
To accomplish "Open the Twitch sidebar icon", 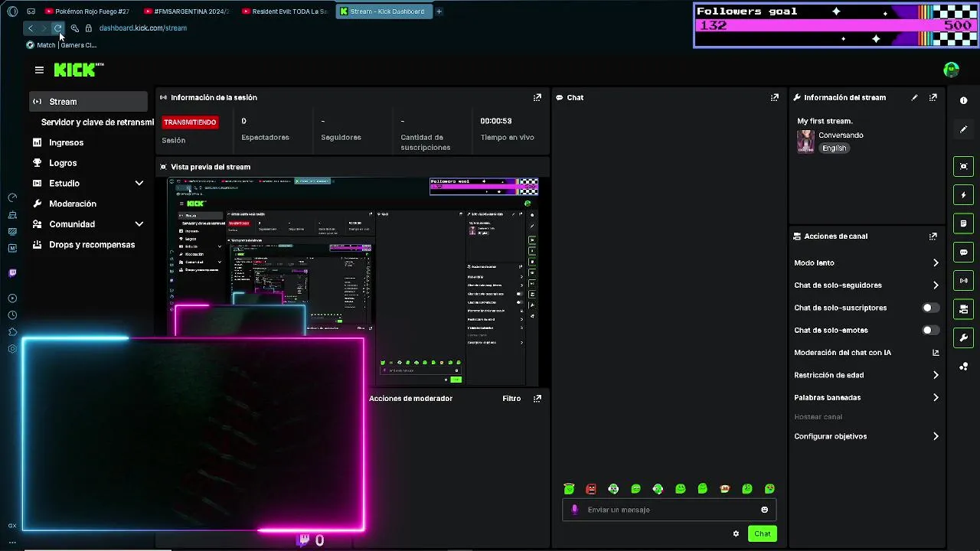I will coord(12,272).
